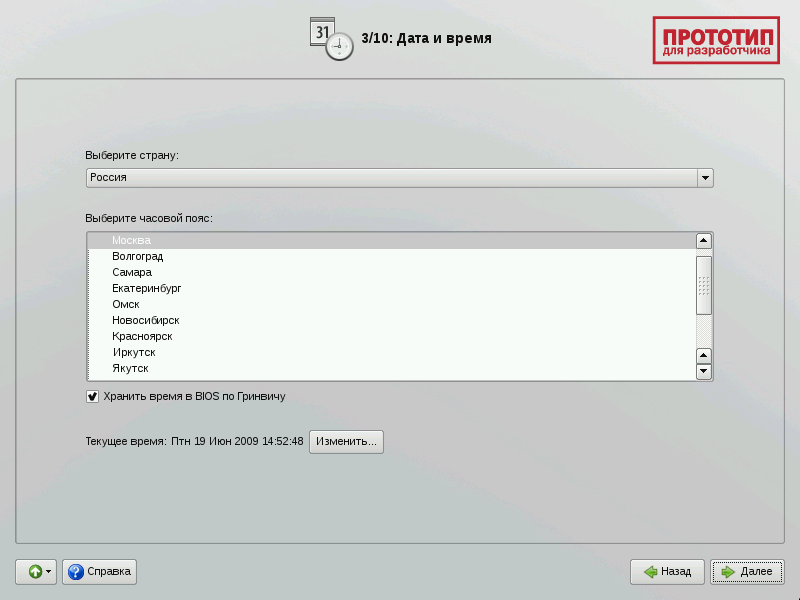Screen dimensions: 800x600
Task: Select Омск timezone
Action: click(x=391, y=304)
